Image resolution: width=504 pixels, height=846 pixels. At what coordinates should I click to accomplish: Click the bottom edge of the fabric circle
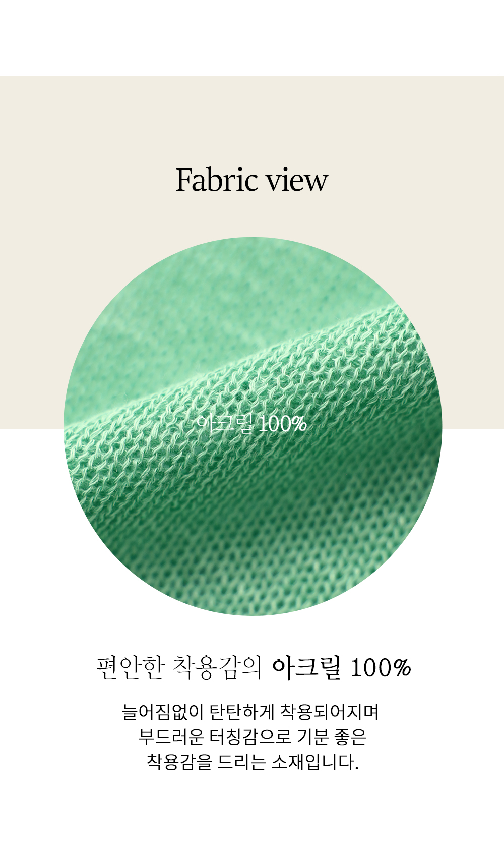253,612
